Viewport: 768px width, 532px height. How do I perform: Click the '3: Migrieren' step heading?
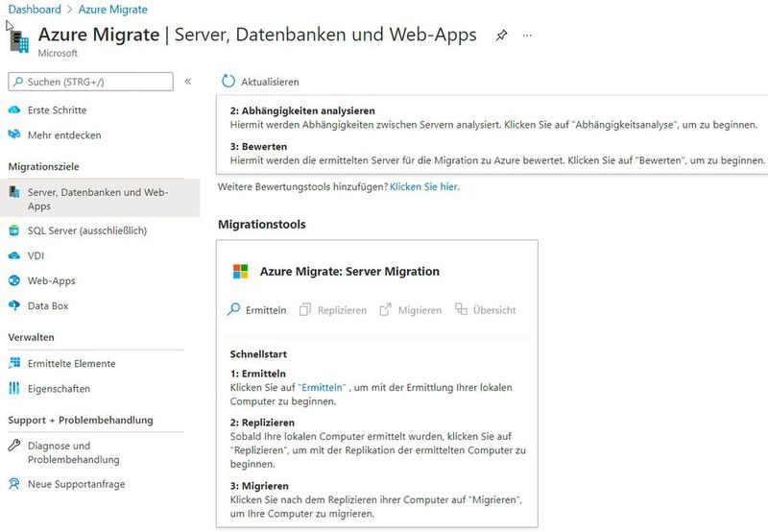[x=259, y=486]
